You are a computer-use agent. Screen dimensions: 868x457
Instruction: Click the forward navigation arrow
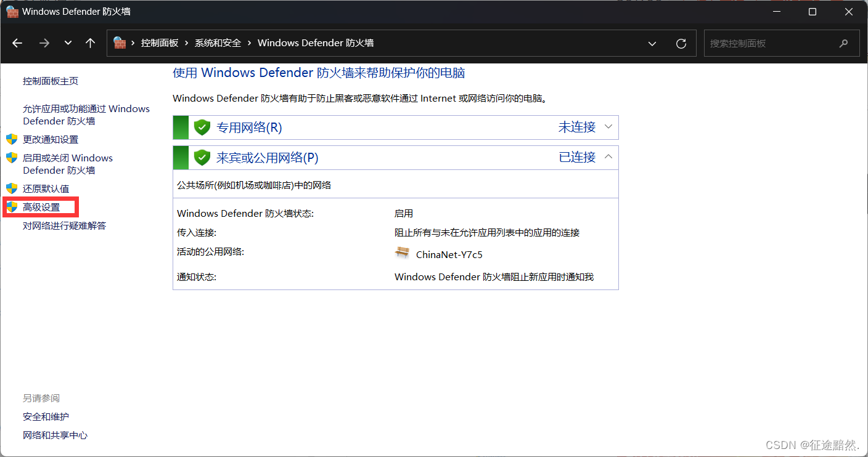coord(44,43)
